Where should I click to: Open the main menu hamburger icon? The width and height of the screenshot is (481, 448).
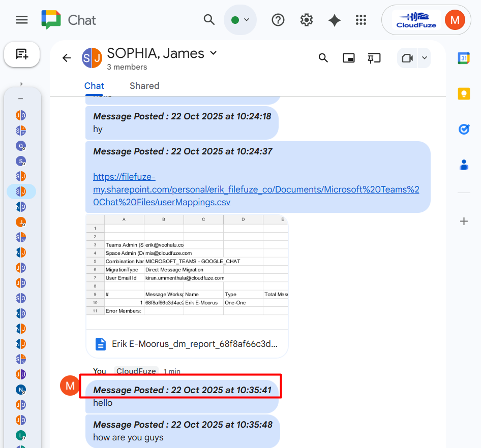21,20
